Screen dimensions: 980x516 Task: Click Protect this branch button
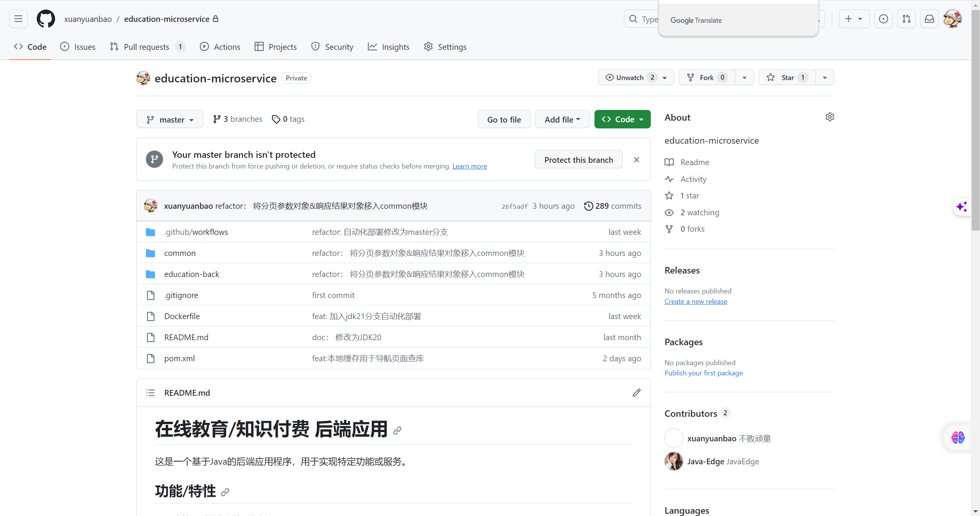(x=578, y=160)
